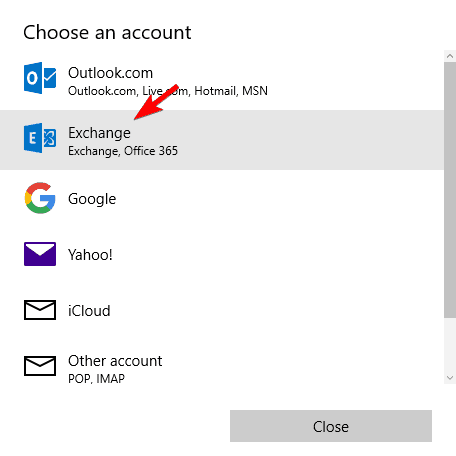Click the 'Outlook.com, Live.com, Hotmail, MSN' subtitle
456x456 pixels.
[168, 91]
